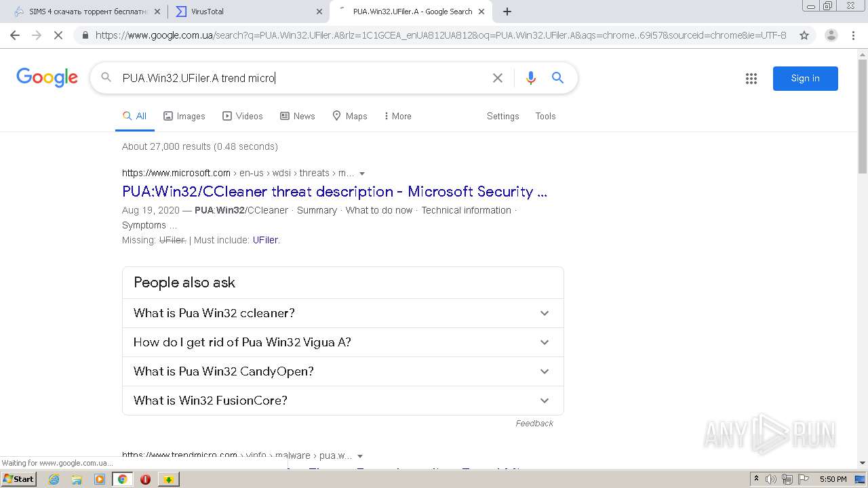Viewport: 868px width, 488px height.
Task: Open the Chrome profile avatar
Action: pos(831,35)
